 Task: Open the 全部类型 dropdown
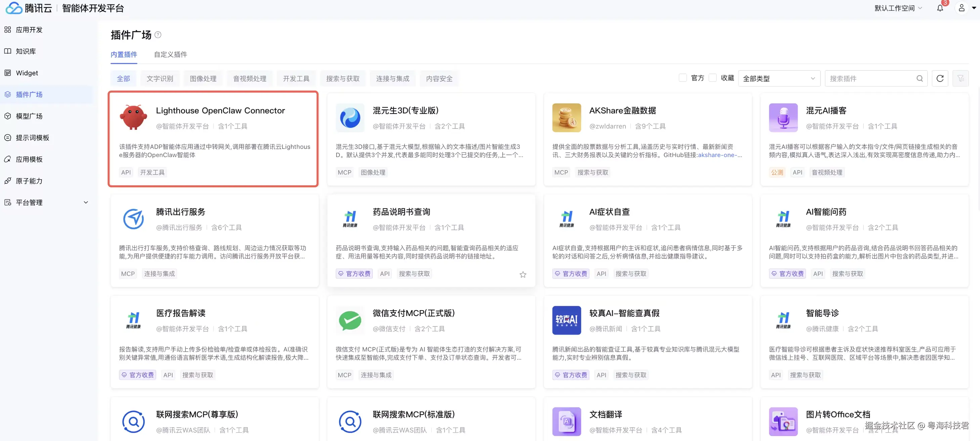pyautogui.click(x=779, y=78)
